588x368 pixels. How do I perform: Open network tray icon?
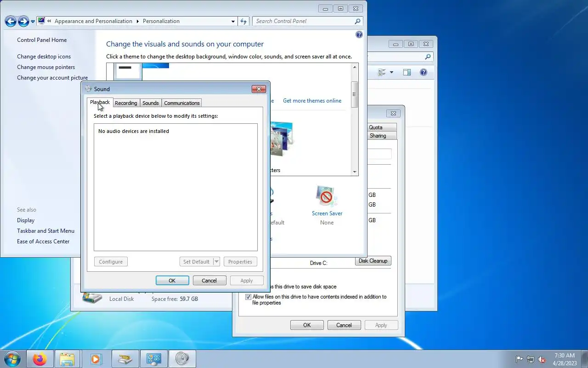531,359
